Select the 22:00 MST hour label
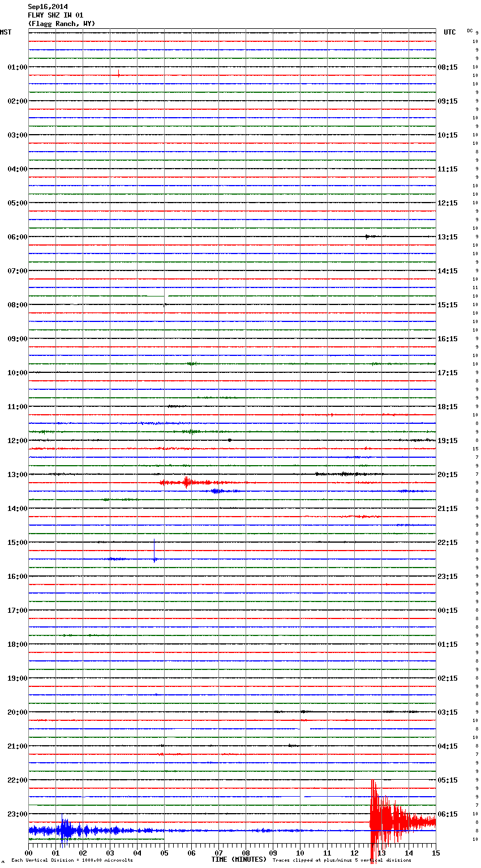 pos(17,780)
